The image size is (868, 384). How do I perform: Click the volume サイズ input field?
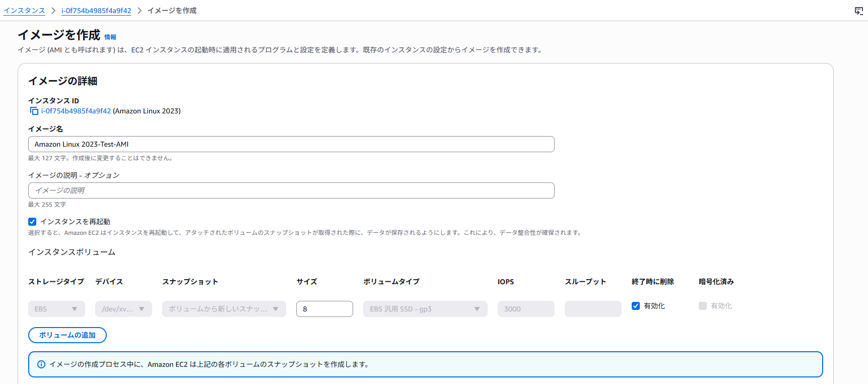324,309
